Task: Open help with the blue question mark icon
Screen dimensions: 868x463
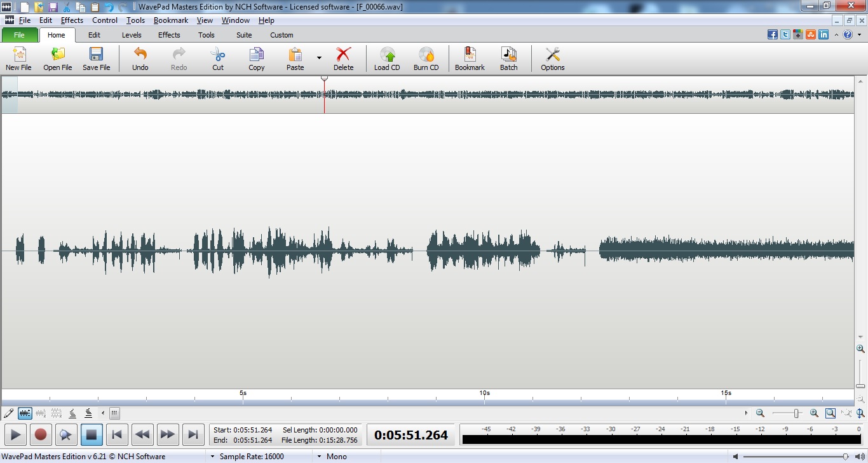Action: pyautogui.click(x=848, y=35)
